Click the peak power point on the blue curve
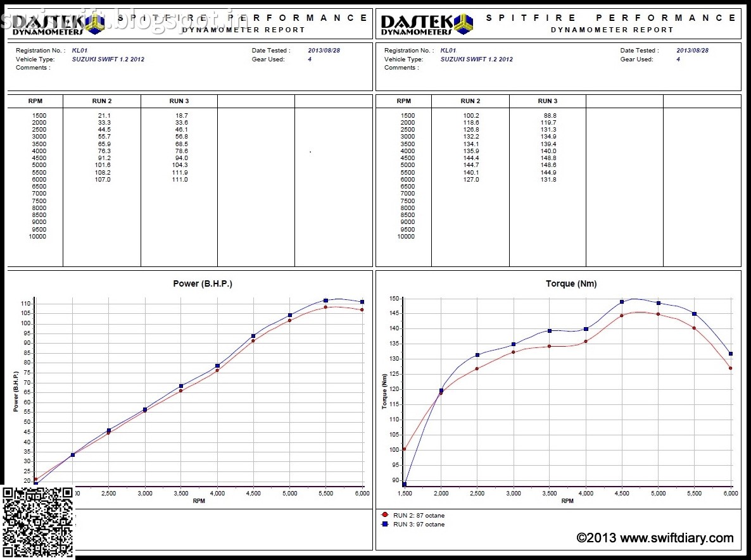 coord(324,302)
